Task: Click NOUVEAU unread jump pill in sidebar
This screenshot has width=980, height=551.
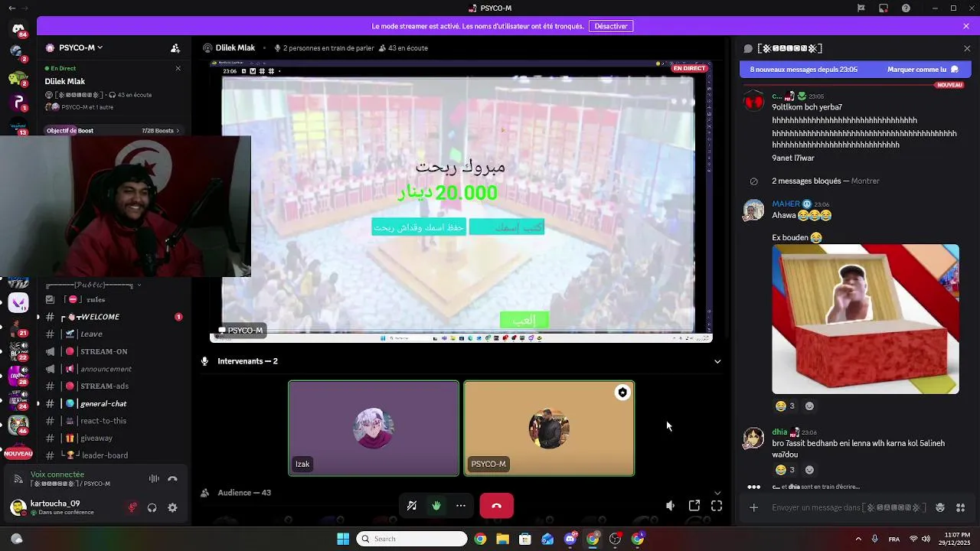Action: pos(18,454)
